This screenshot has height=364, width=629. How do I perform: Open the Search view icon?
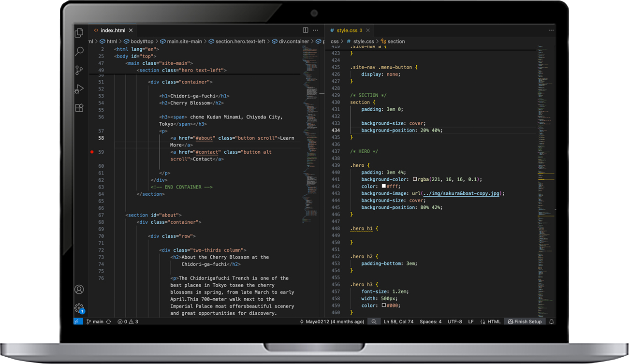coord(79,51)
